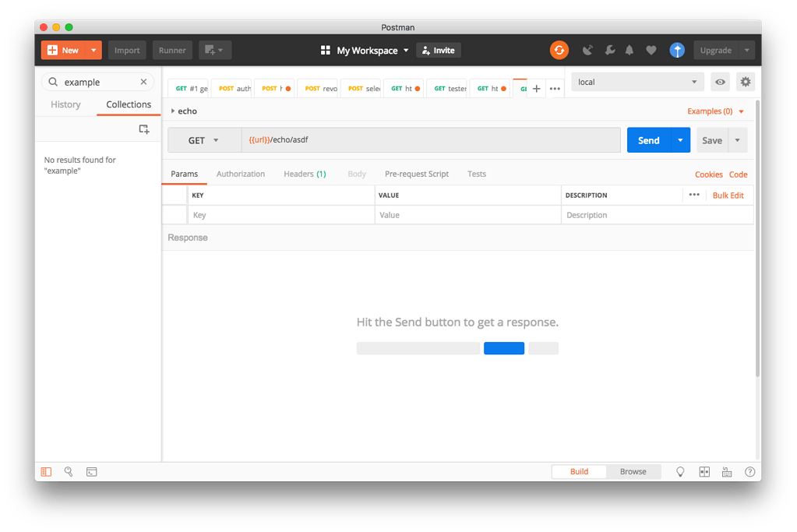
Task: Open the satellite interceptor icon in header
Action: 587,51
